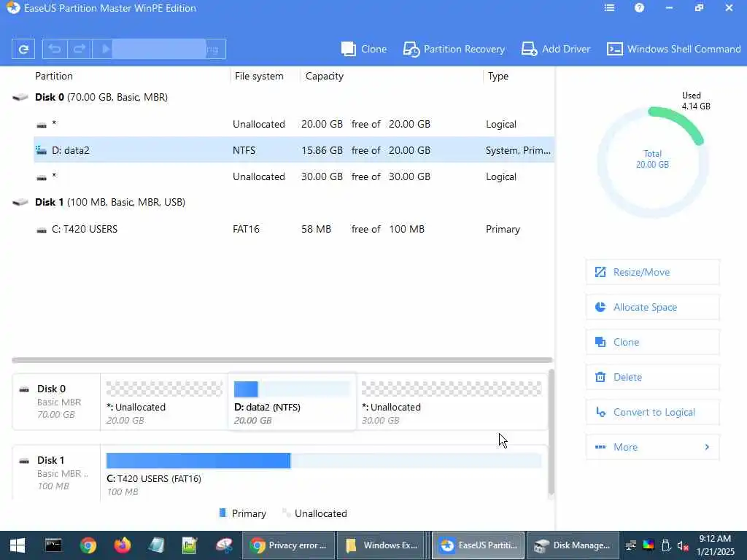747x560 pixels.
Task: Switch to Windows Explorer taskbar window
Action: point(382,545)
